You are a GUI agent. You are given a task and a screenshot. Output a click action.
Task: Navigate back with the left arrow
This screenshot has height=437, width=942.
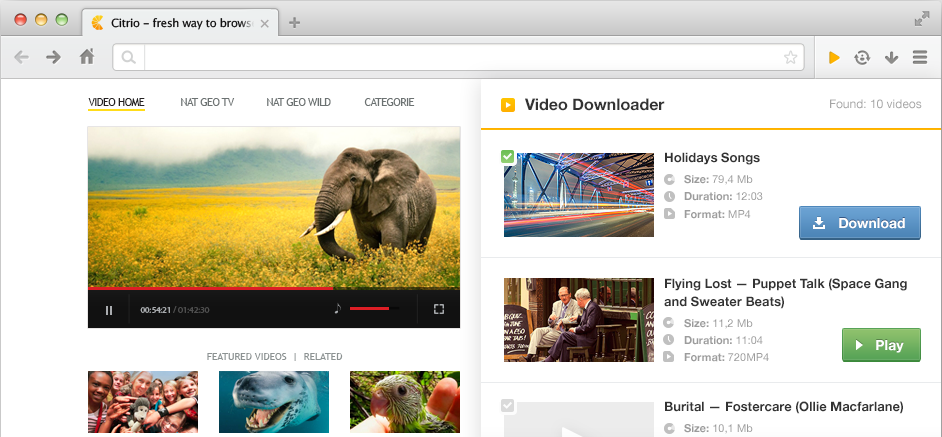[21, 57]
